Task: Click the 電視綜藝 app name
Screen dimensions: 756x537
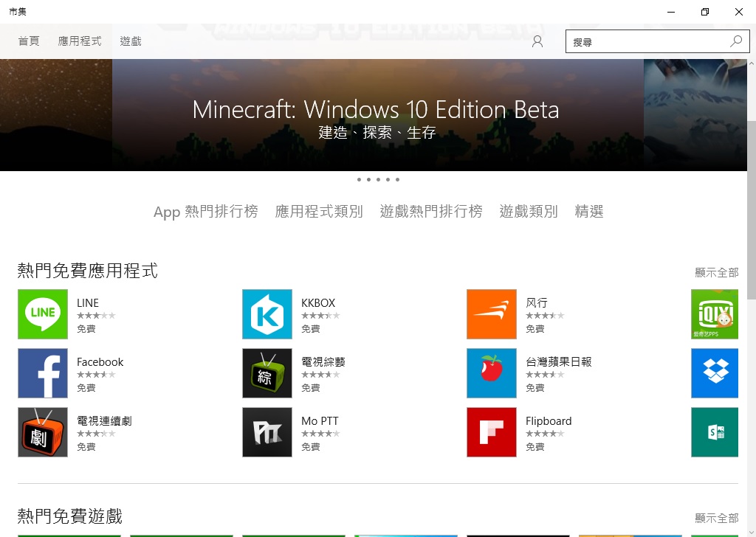Action: tap(323, 362)
